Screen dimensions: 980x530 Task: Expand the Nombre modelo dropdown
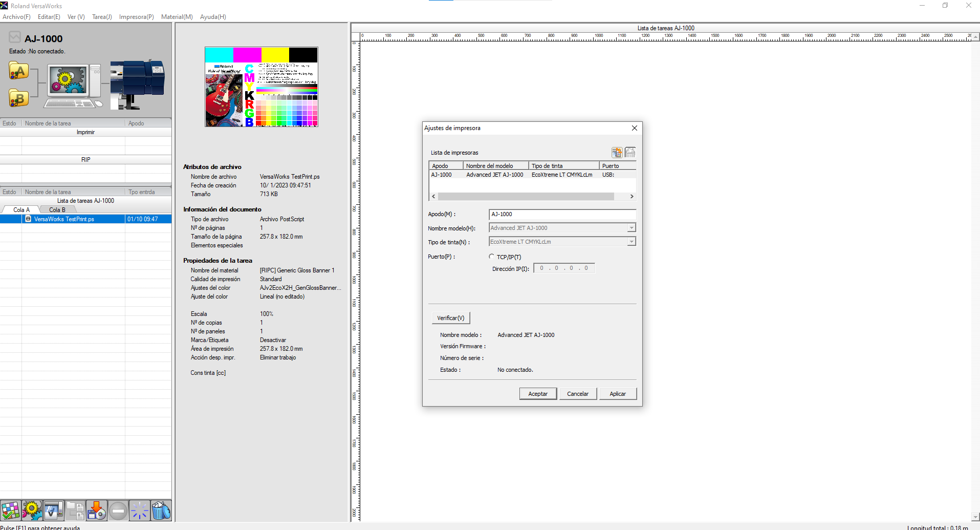[631, 228]
